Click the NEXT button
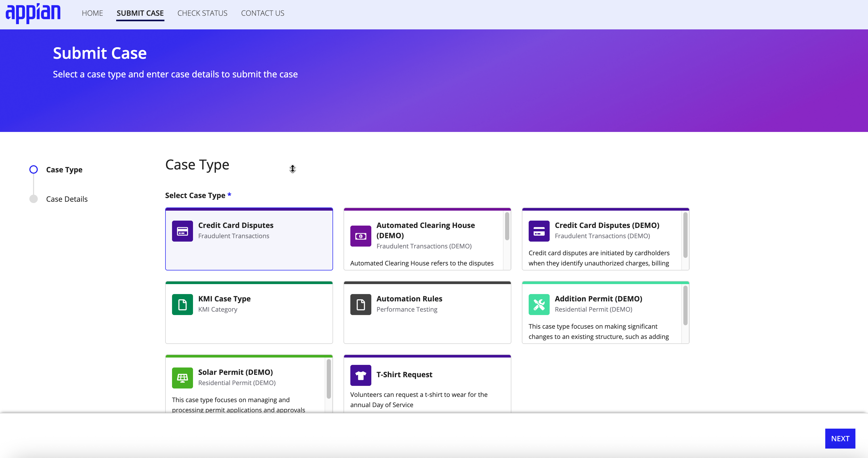The image size is (868, 458). pos(840,438)
